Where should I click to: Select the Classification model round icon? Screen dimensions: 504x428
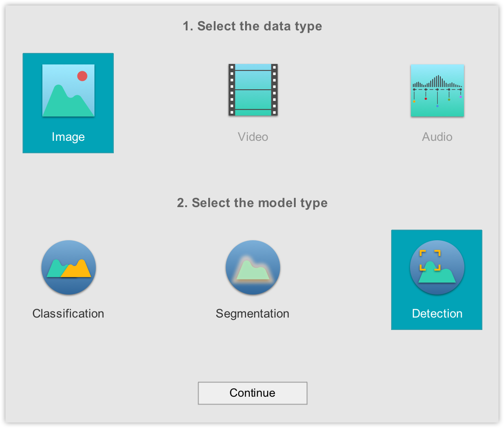tap(69, 267)
